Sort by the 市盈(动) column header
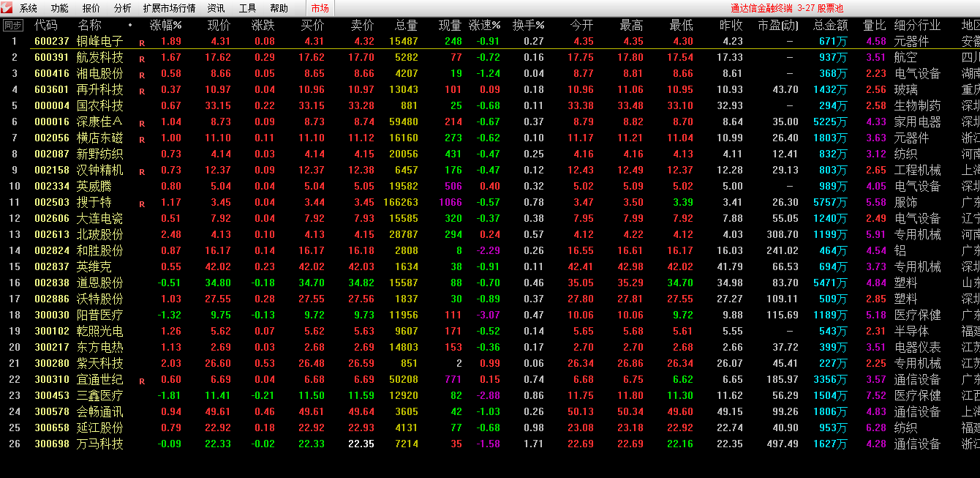Viewport: 980px width, 478px height. (x=778, y=25)
